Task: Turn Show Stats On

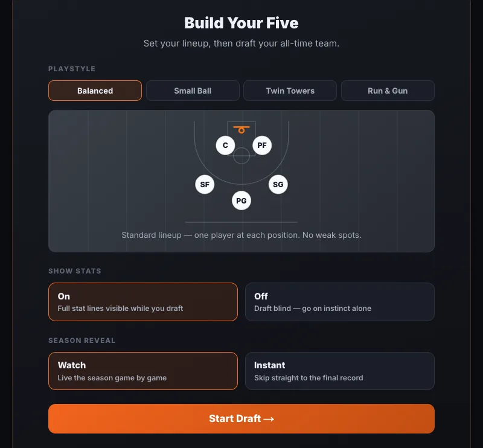Action: click(143, 302)
